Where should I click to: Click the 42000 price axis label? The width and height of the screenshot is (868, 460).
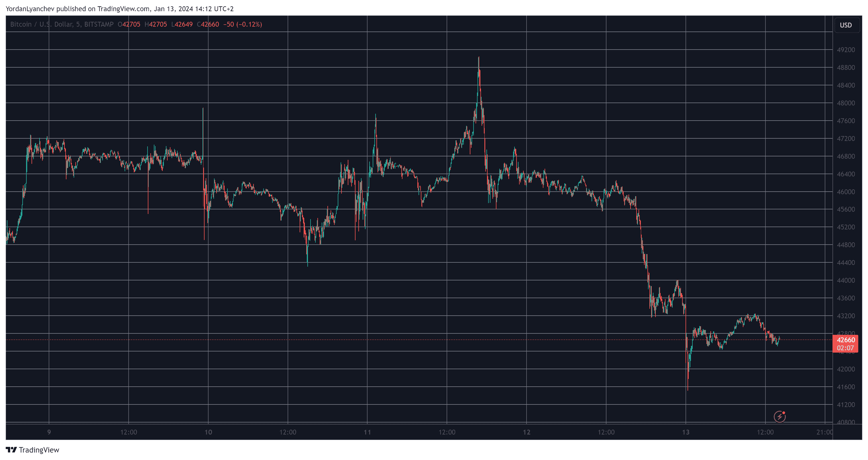point(846,369)
